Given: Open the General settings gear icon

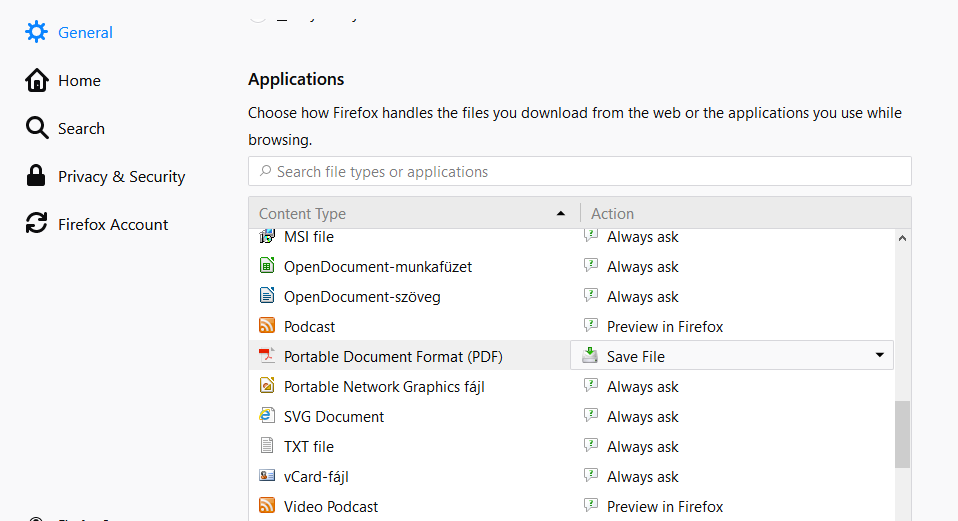Looking at the screenshot, I should 36,32.
